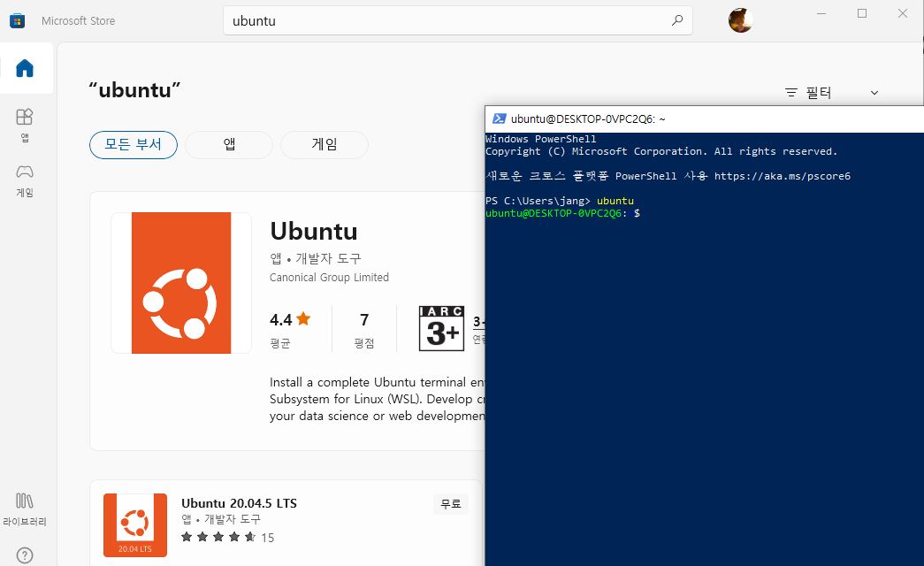
Task: Click the PS C:\Users\jang command line
Action: coord(559,201)
